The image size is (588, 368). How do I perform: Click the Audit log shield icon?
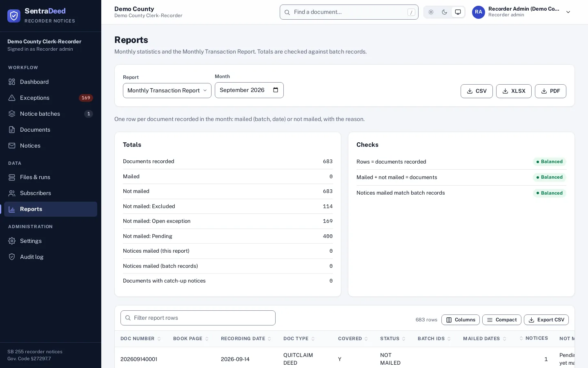(12, 257)
